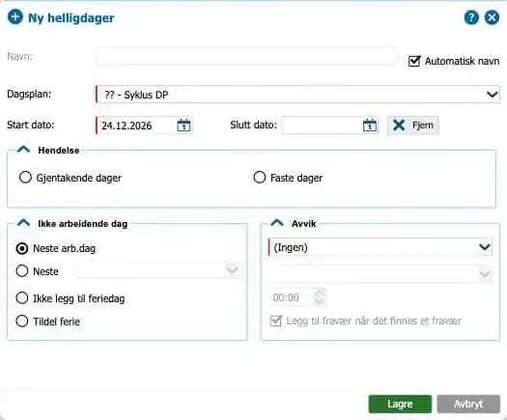Select Ikke legg til feriedag option

22,298
